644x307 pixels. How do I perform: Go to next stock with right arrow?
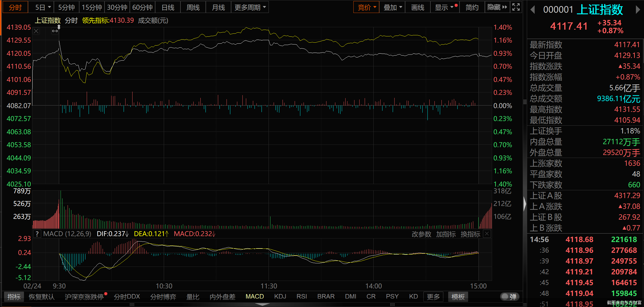[638, 10]
